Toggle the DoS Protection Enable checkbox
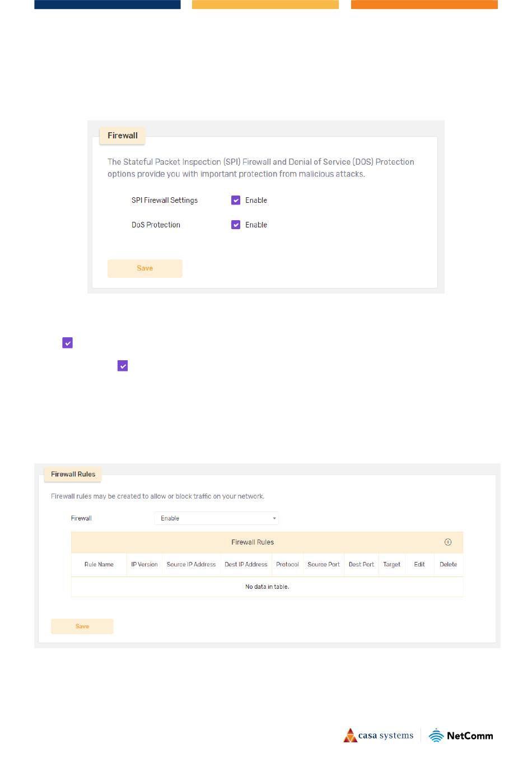The image size is (532, 767). point(236,225)
